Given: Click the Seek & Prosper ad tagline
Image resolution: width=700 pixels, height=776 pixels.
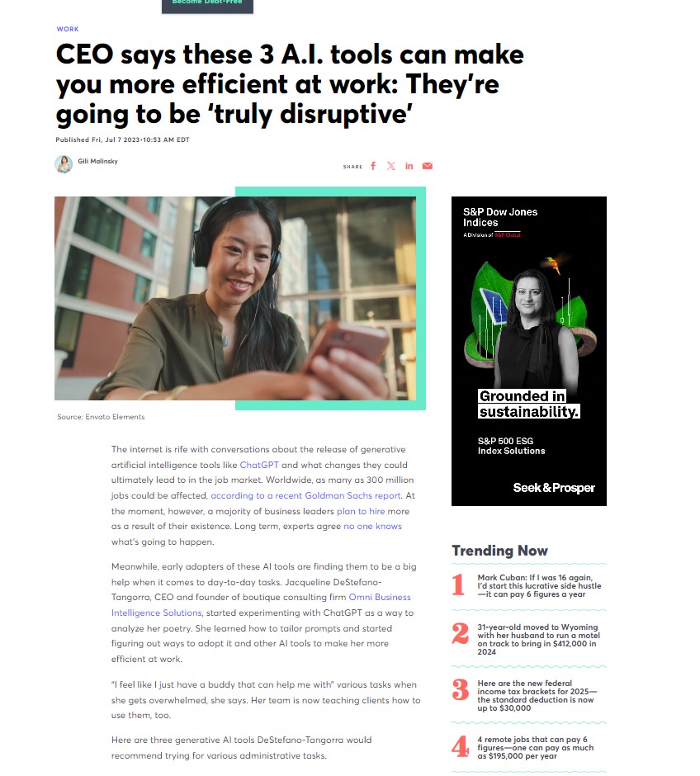Looking at the screenshot, I should click(554, 488).
